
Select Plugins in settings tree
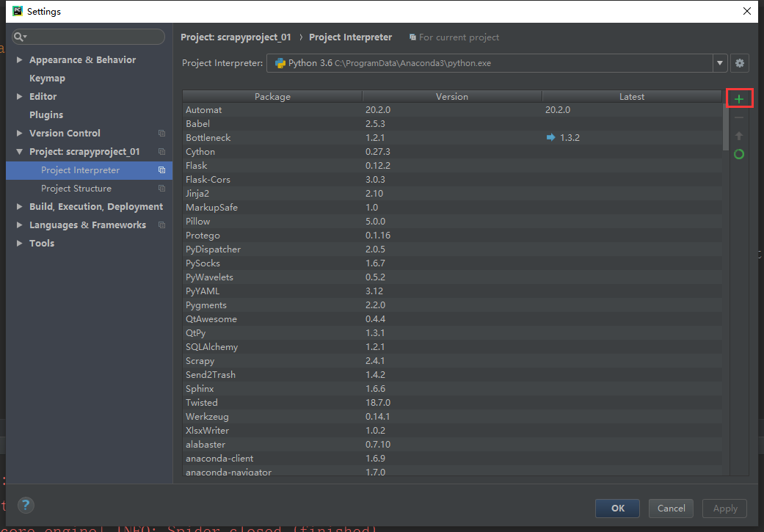(x=46, y=115)
